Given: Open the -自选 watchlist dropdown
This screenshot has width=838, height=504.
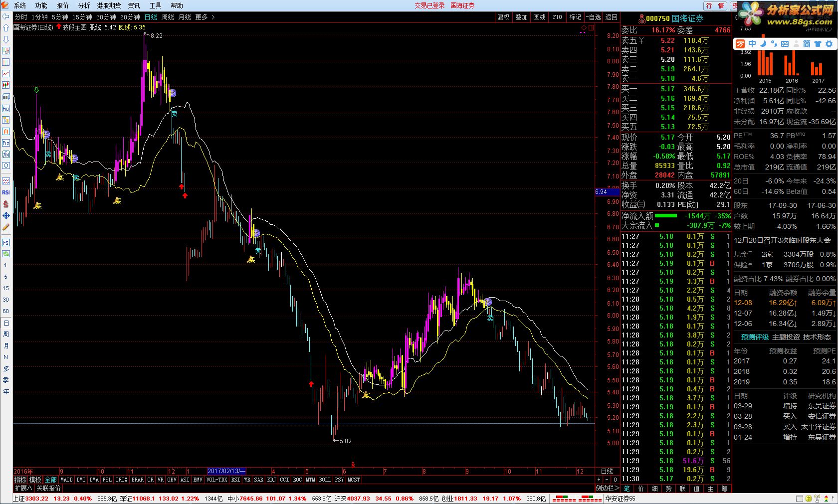Looking at the screenshot, I should (594, 17).
